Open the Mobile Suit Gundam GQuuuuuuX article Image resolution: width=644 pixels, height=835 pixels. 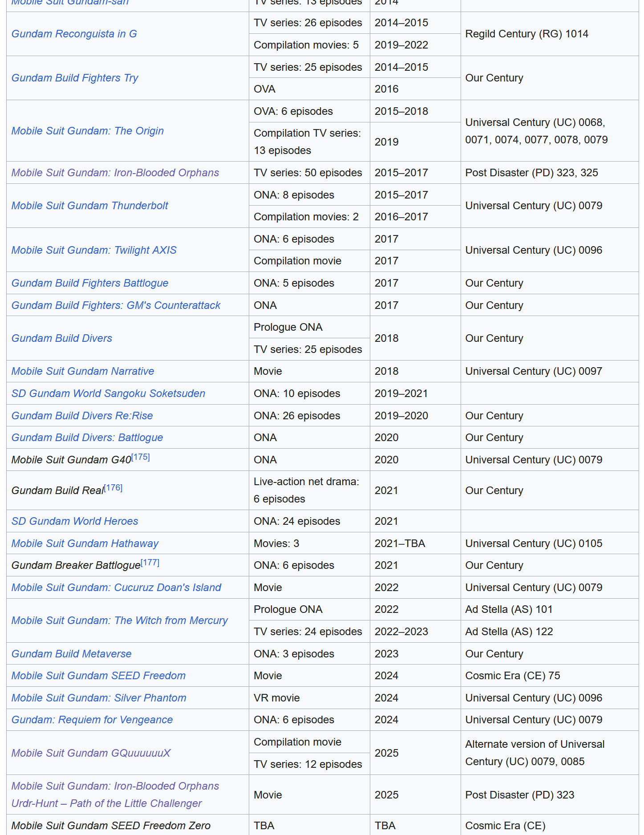coord(91,753)
